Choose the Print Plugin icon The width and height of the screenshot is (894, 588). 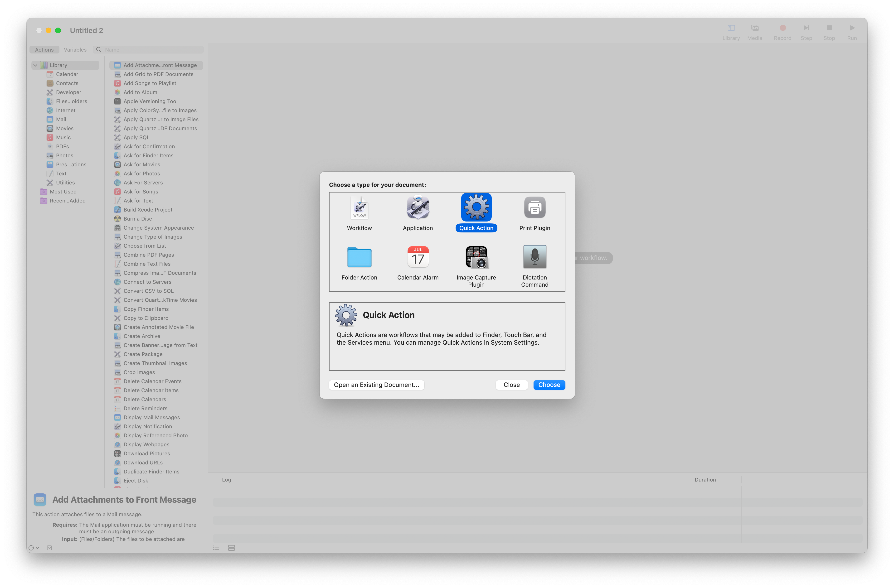click(x=534, y=208)
